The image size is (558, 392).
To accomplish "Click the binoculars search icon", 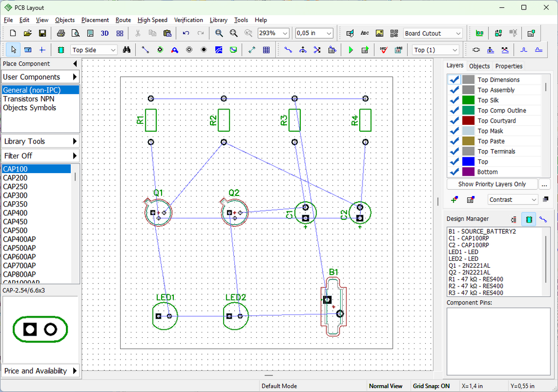I will (126, 50).
